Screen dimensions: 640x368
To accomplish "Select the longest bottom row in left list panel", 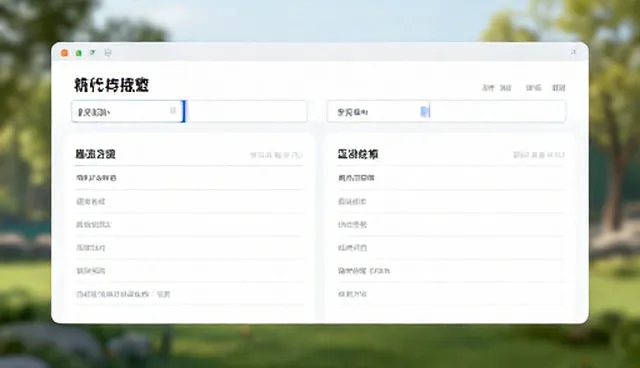I will tap(189, 294).
